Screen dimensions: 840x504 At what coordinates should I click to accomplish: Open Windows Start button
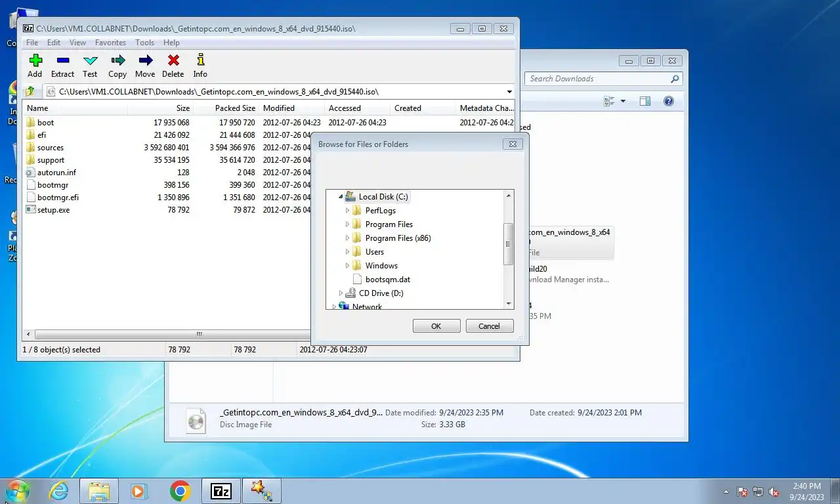click(17, 491)
